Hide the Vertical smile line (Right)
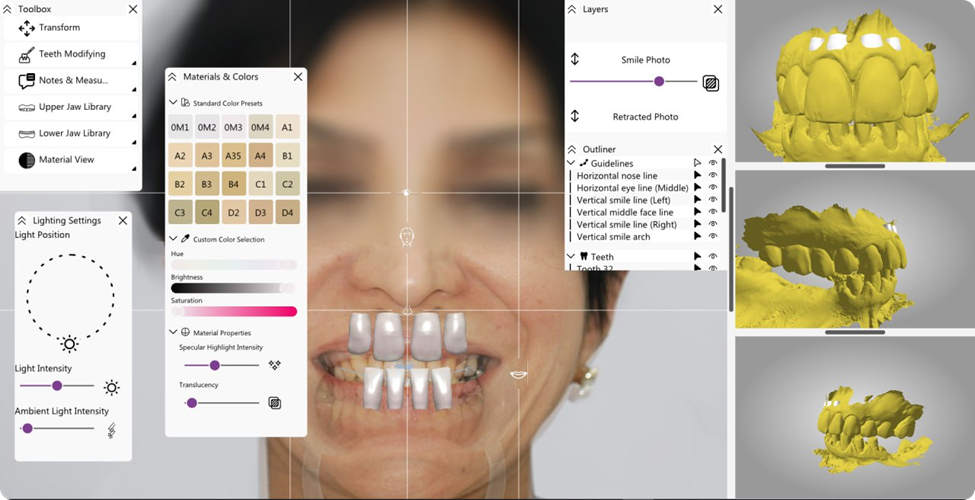 pyautogui.click(x=713, y=224)
